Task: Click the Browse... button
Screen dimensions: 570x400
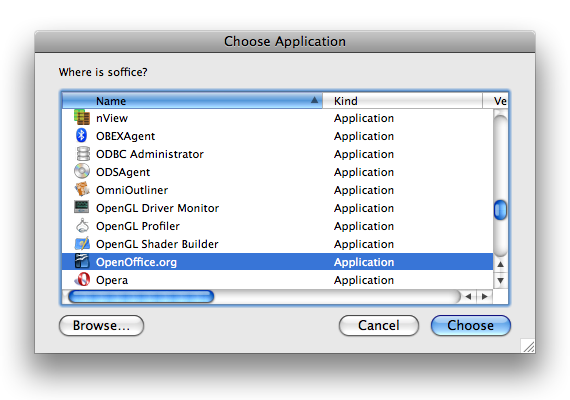Action: point(101,325)
